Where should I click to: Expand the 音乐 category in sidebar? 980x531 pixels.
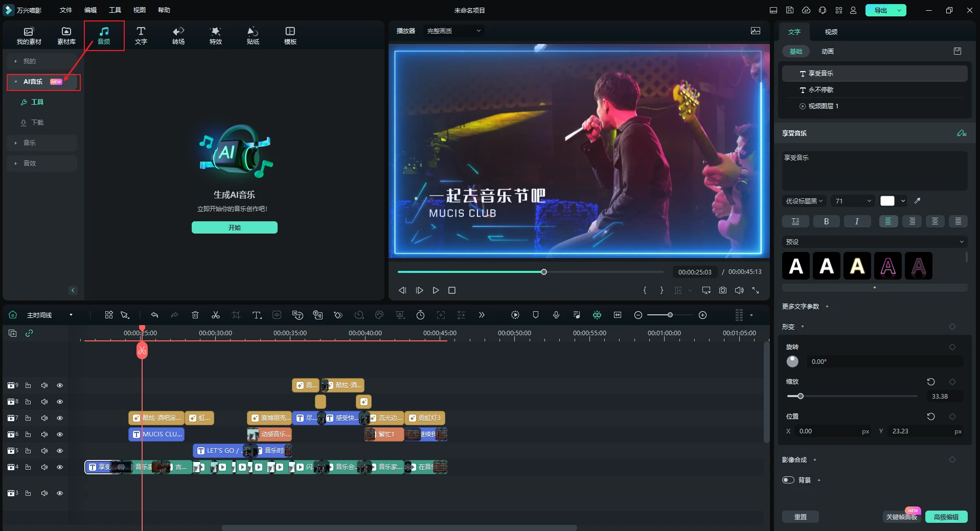pyautogui.click(x=42, y=143)
